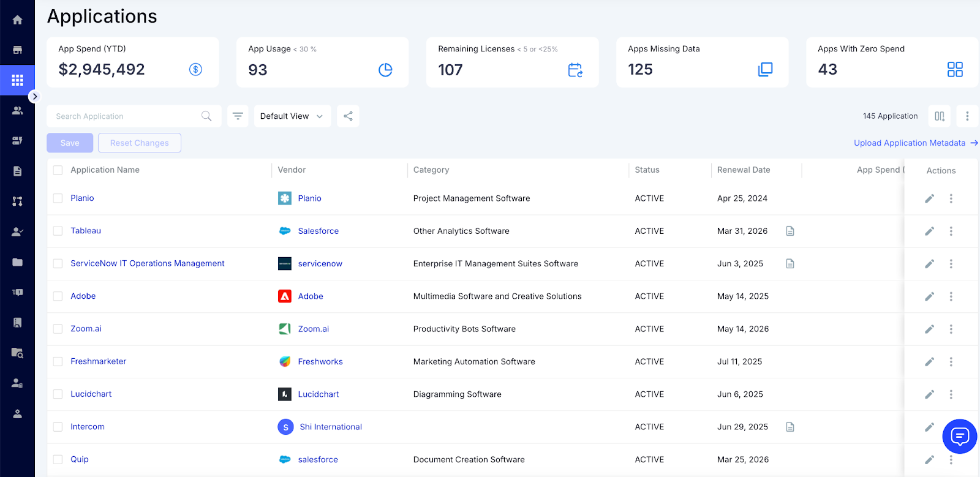Click the search magnifier icon

click(x=206, y=116)
